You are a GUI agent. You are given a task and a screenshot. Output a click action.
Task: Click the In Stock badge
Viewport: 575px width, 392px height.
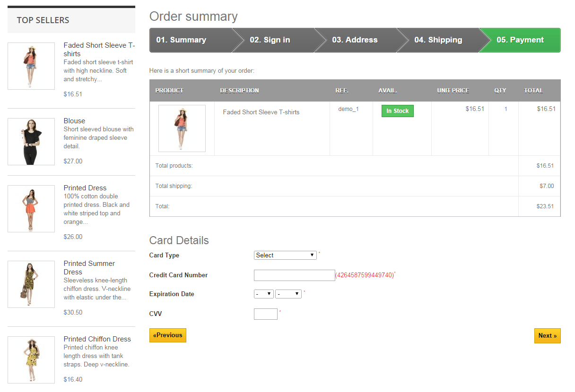pyautogui.click(x=397, y=111)
